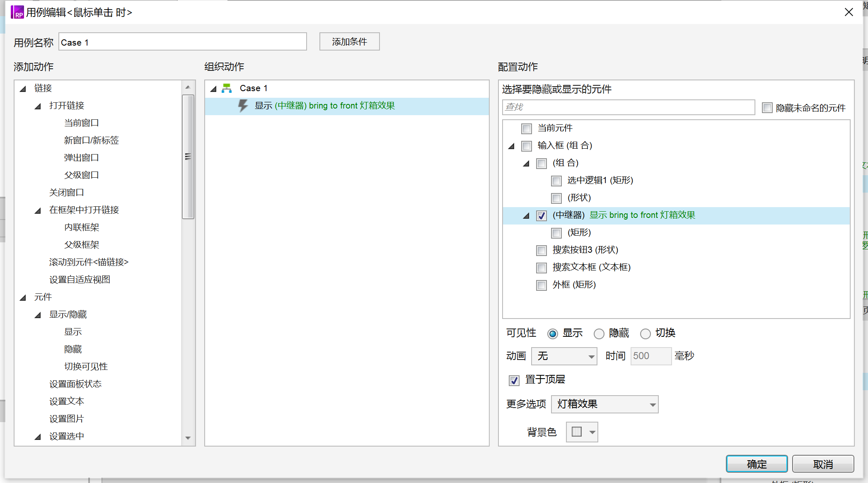Uncheck the (中继器) checkbox
Screen dimensions: 868x483
[542, 215]
